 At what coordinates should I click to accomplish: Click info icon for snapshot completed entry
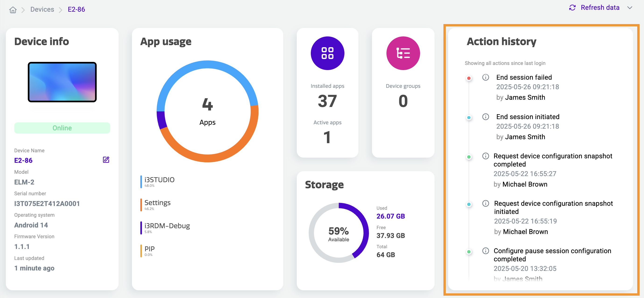click(485, 156)
